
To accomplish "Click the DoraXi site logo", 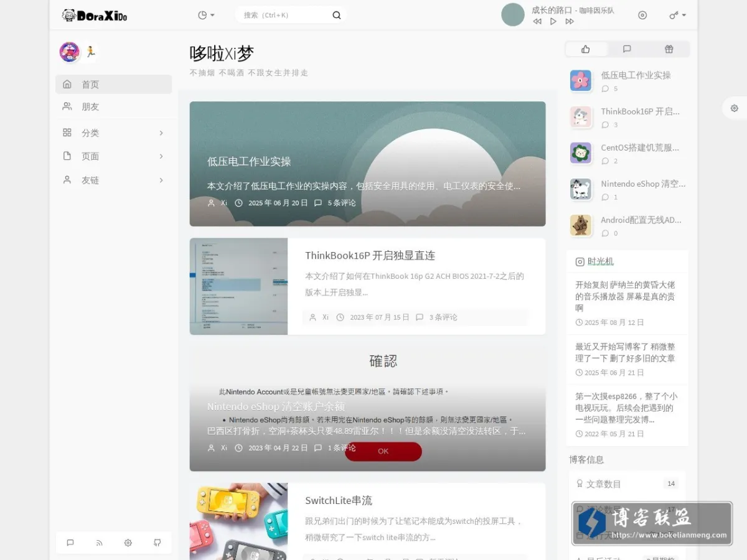I will pyautogui.click(x=95, y=16).
